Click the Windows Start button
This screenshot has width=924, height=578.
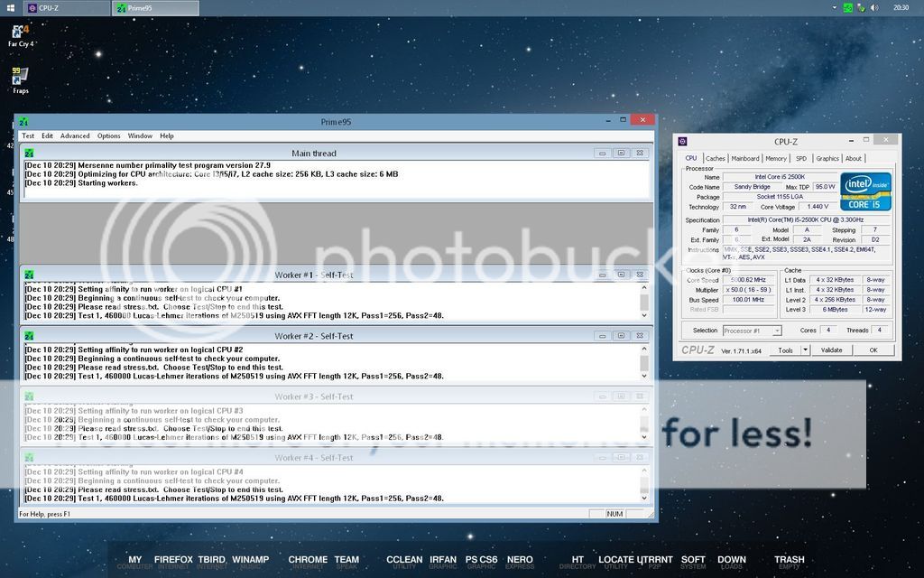[x=10, y=7]
